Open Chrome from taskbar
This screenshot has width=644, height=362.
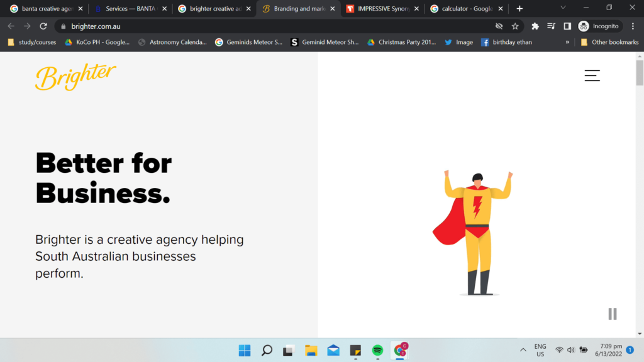[x=400, y=350]
